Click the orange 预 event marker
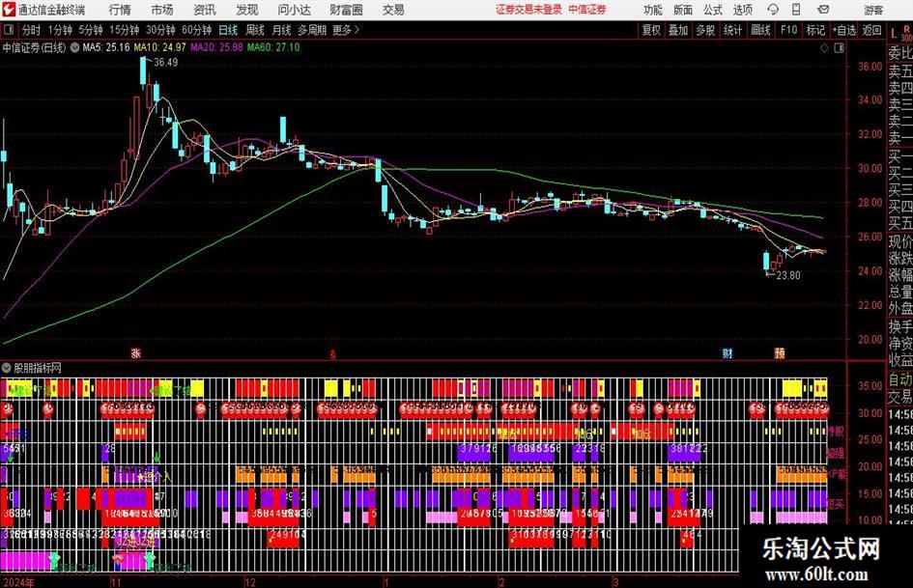 780,352
